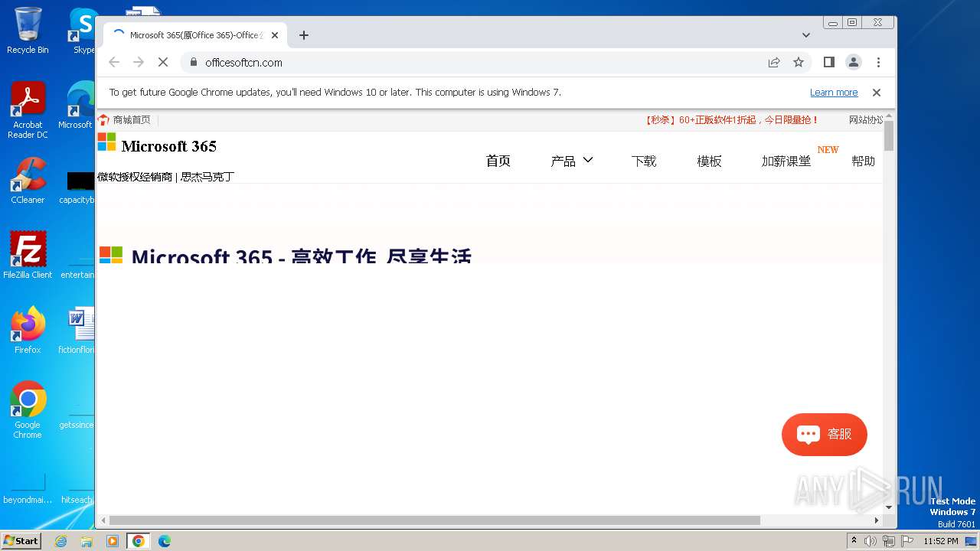This screenshot has width=980, height=551.
Task: Open Internet Explorer from taskbar
Action: (x=60, y=541)
